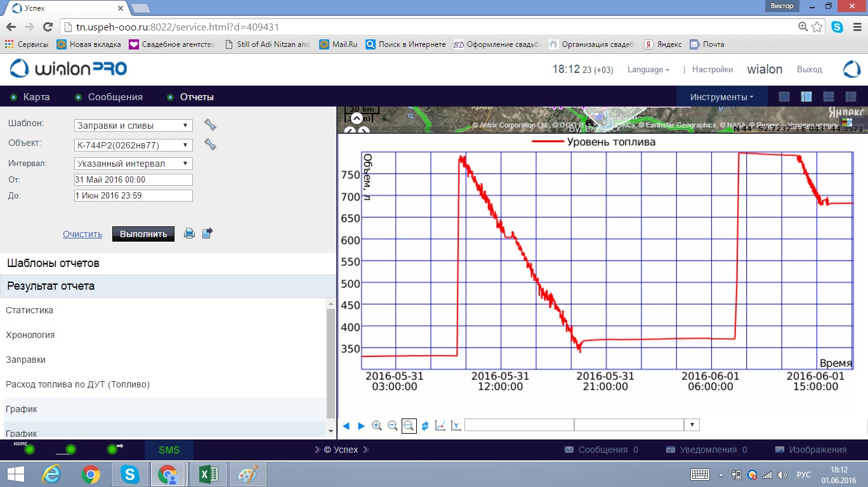Click the Очистить link
The height and width of the screenshot is (487, 868).
point(82,234)
